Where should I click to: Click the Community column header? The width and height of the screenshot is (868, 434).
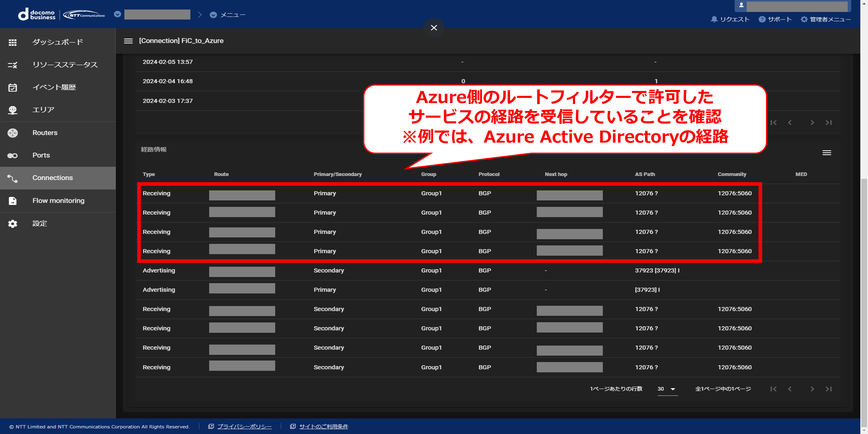click(732, 174)
